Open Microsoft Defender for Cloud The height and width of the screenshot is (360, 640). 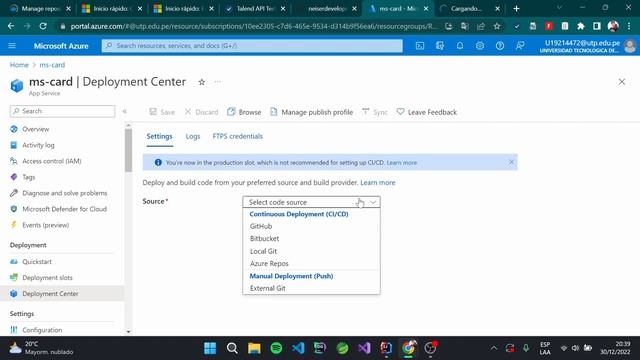tap(64, 209)
